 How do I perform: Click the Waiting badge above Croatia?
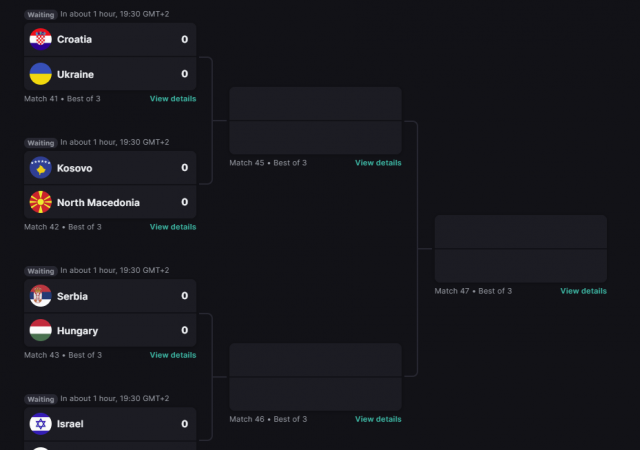tap(41, 15)
